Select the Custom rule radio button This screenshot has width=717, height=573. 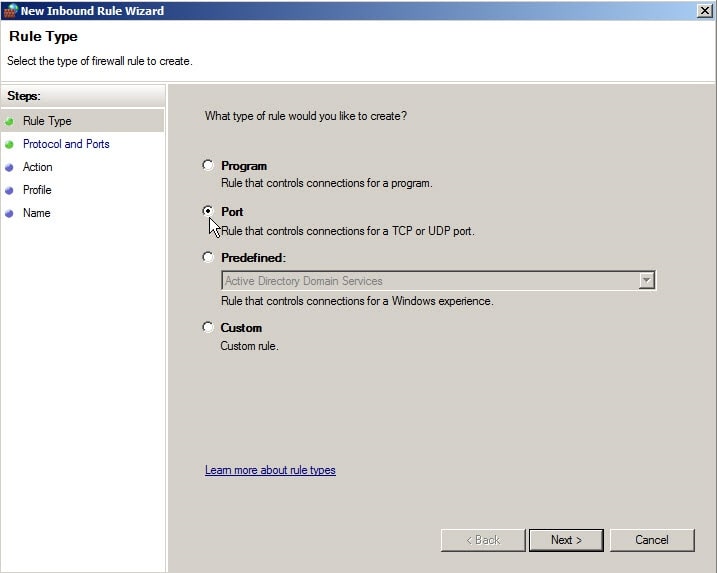[x=208, y=327]
